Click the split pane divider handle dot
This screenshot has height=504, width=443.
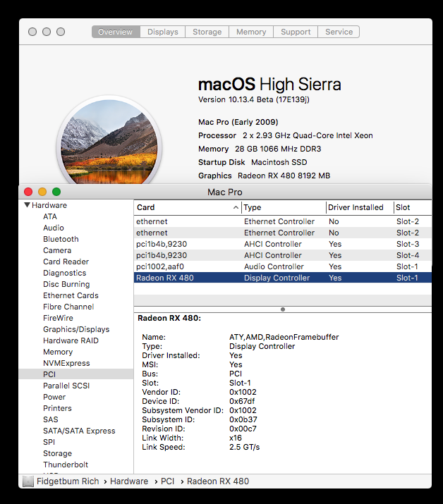pos(283,309)
